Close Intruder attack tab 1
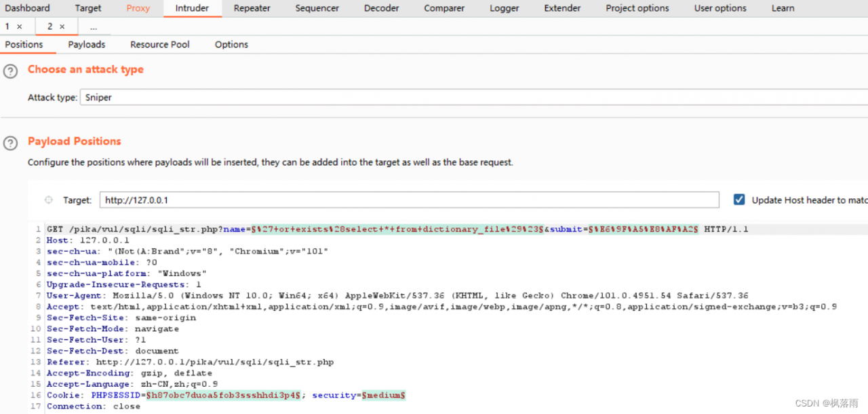The image size is (868, 414). click(x=20, y=26)
